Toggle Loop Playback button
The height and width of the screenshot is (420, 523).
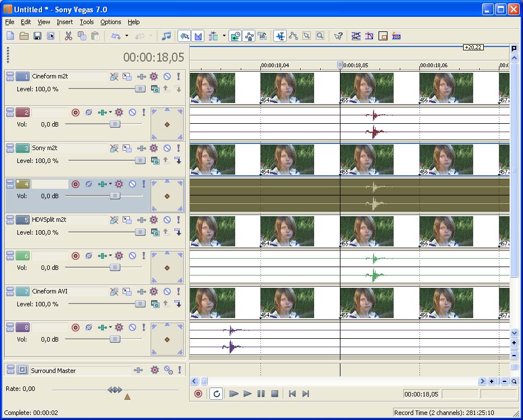(x=216, y=394)
